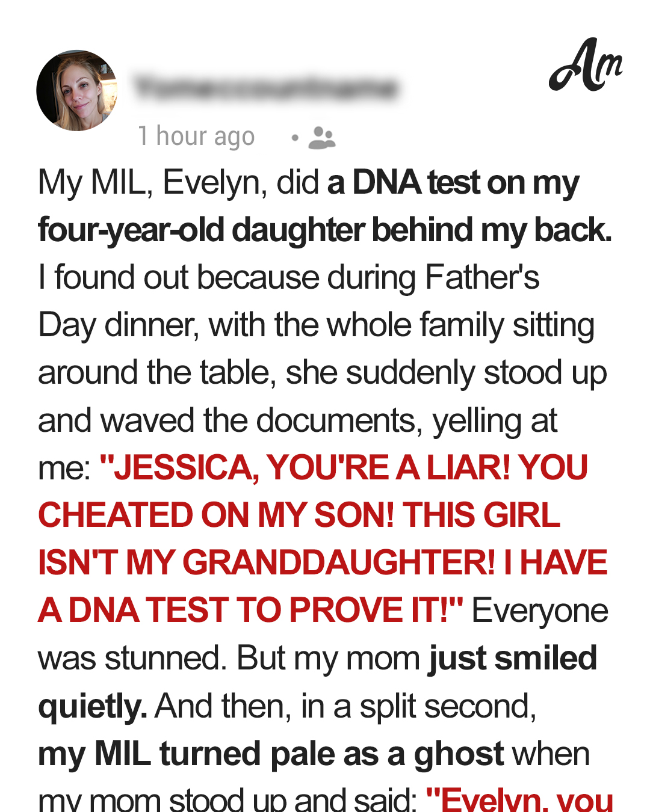Image resolution: width=650 pixels, height=812 pixels.
Task: Click the red "ISN'T MY GRANDDAUGHTER!" line
Action: 267,563
